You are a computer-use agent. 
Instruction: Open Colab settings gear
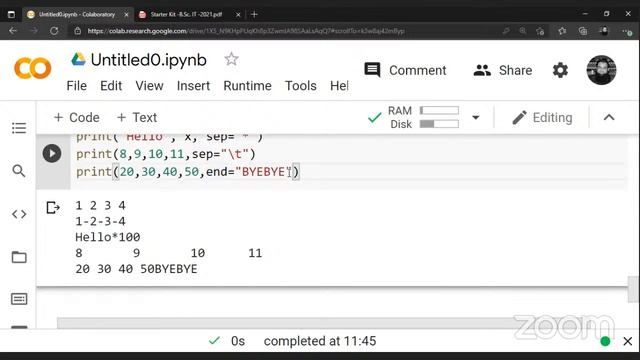560,70
